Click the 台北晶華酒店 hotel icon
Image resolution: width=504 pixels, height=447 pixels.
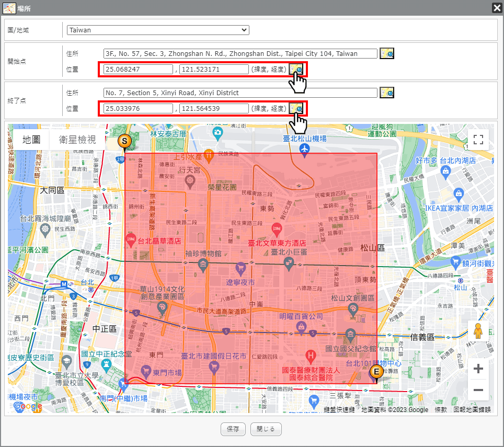click(131, 240)
